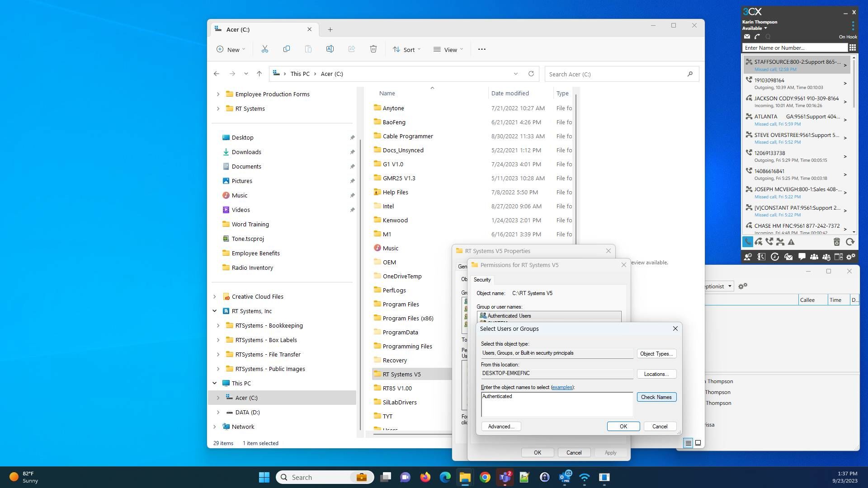Open the 3CX voicemail envelope icon

click(x=747, y=37)
